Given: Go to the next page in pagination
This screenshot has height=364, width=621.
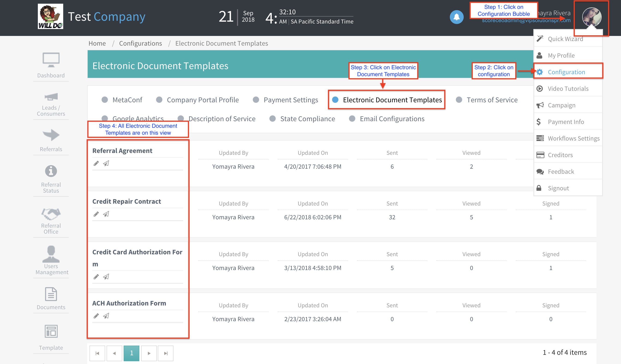Looking at the screenshot, I should tap(149, 353).
